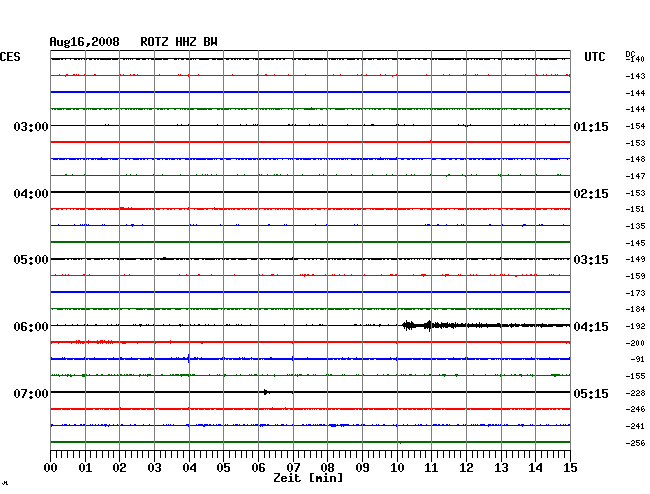Click the DC offset value -184
This screenshot has height=494, width=650.
(635, 309)
